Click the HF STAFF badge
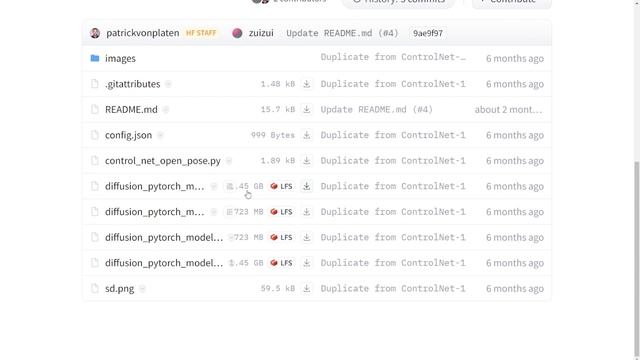Screen dimensions: 640x360 point(201,33)
